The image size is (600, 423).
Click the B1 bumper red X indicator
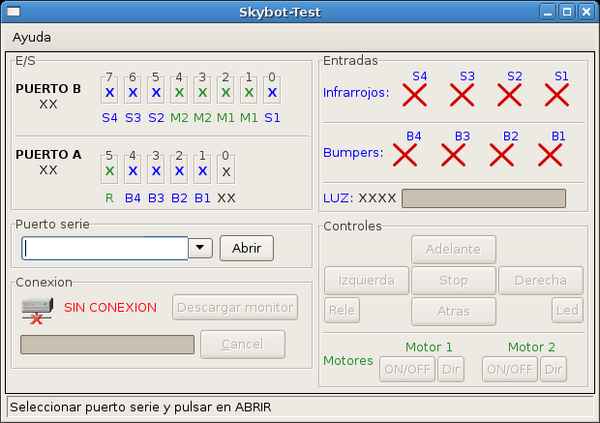pyautogui.click(x=551, y=154)
